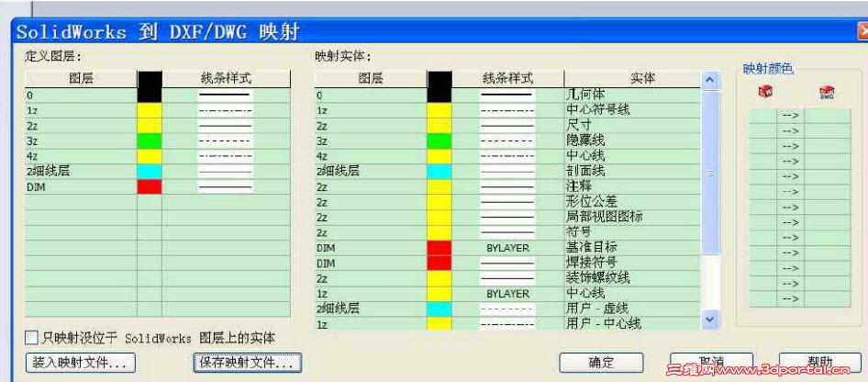Confirm with the 确定 button

pos(601,364)
